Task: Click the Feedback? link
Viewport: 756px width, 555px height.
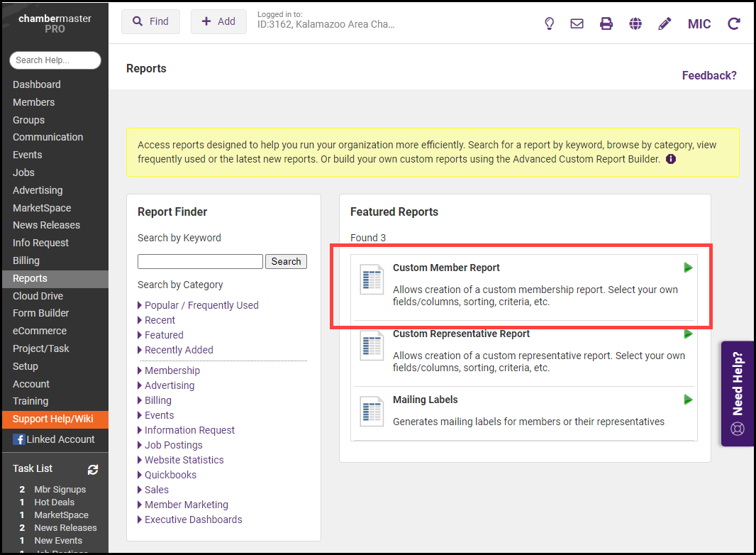Action: 709,75
